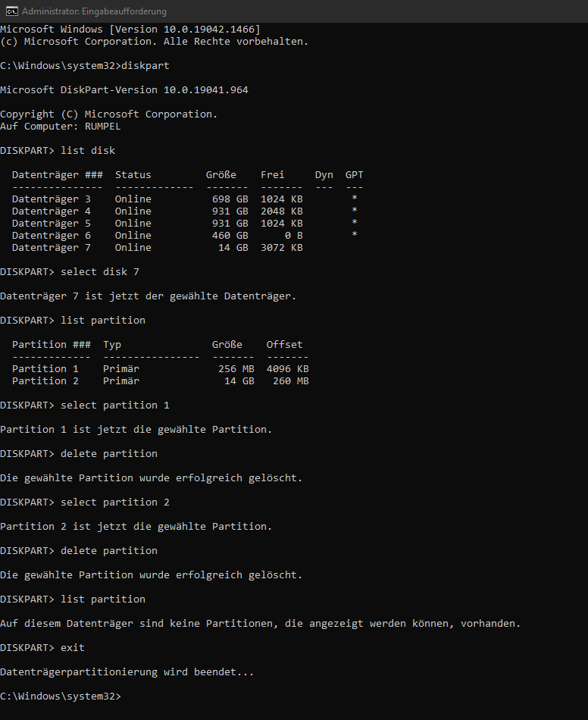The width and height of the screenshot is (588, 720).
Task: Click the offset value '4096 KB'
Action: pos(288,369)
